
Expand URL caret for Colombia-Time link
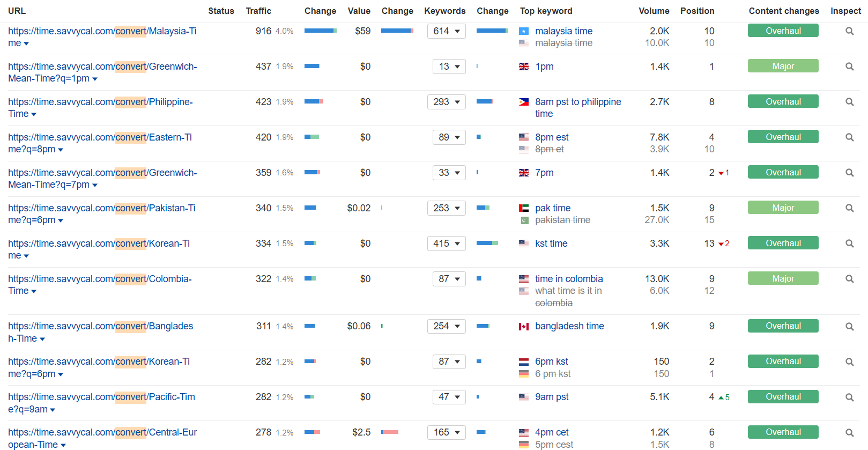pos(34,291)
